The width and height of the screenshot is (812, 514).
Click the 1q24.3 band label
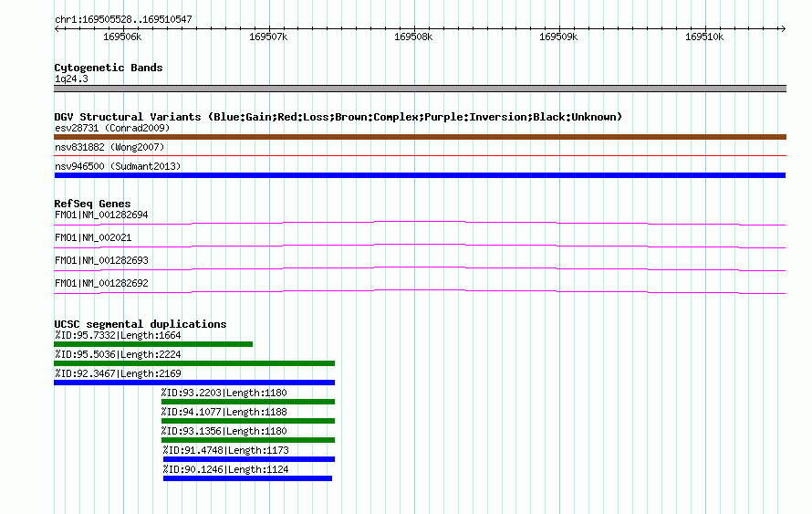point(71,79)
